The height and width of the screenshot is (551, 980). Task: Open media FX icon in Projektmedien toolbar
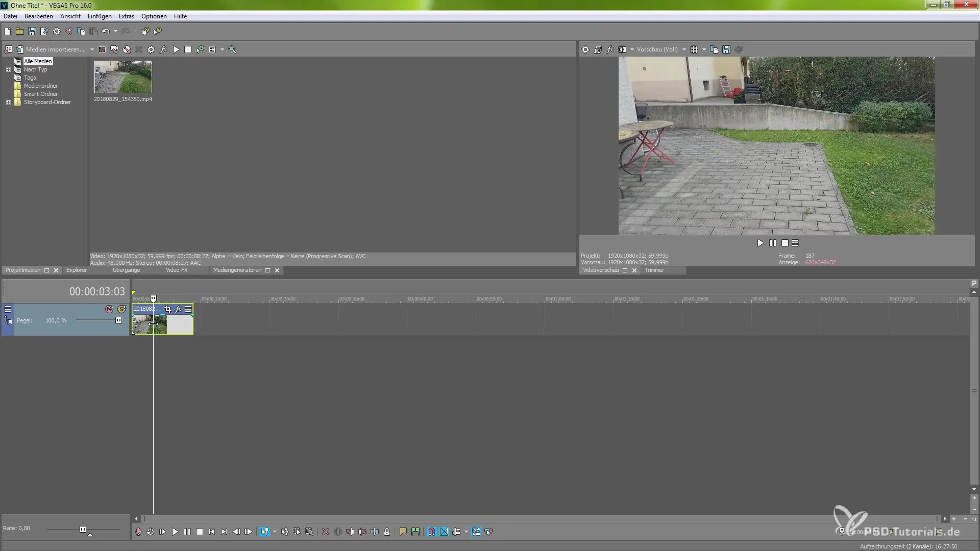[163, 49]
